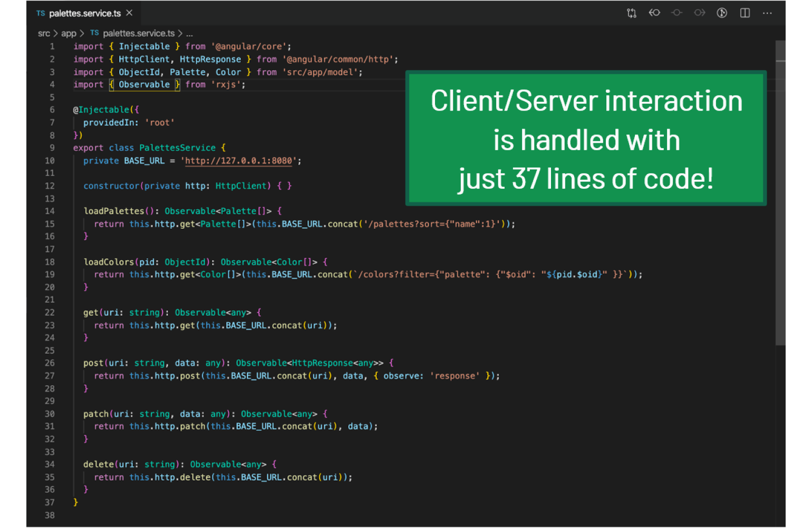The image size is (812, 528).
Task: Click '@Injectable' decorator on line 6
Action: [101, 110]
